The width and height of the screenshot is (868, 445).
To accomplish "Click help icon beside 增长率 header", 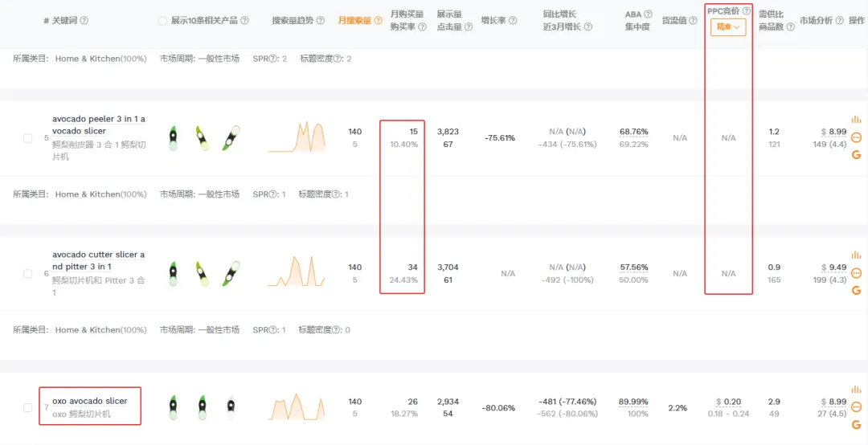I will [x=513, y=20].
